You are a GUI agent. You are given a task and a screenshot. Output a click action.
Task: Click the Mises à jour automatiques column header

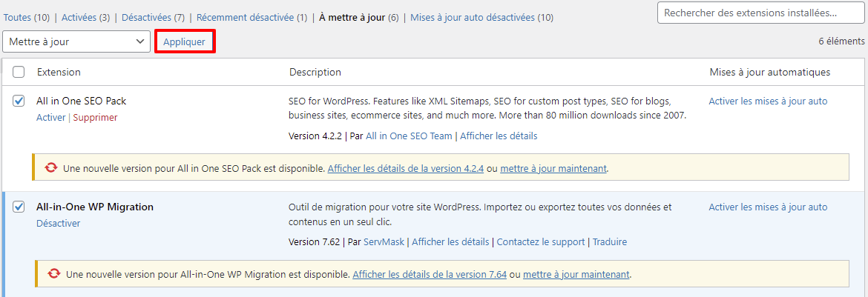pyautogui.click(x=769, y=73)
